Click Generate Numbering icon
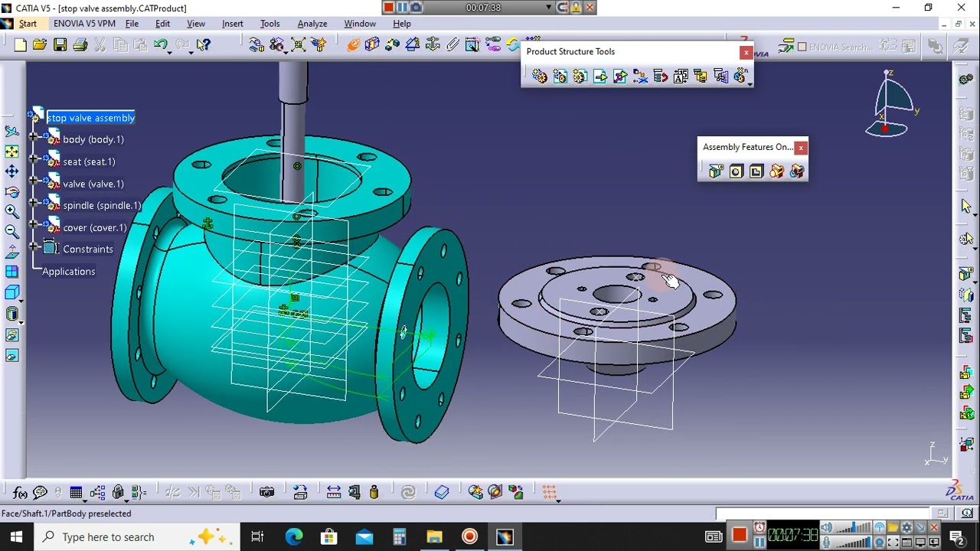980x551 pixels. coord(680,76)
